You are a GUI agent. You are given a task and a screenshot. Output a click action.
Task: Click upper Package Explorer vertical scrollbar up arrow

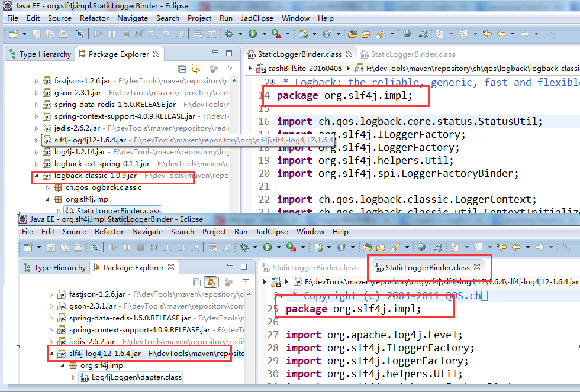coord(234,80)
